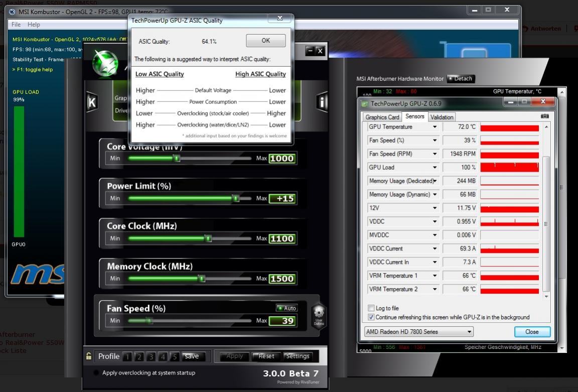Open the VDDC sensor dropdown
Screen dimensions: 578x392
click(435, 222)
